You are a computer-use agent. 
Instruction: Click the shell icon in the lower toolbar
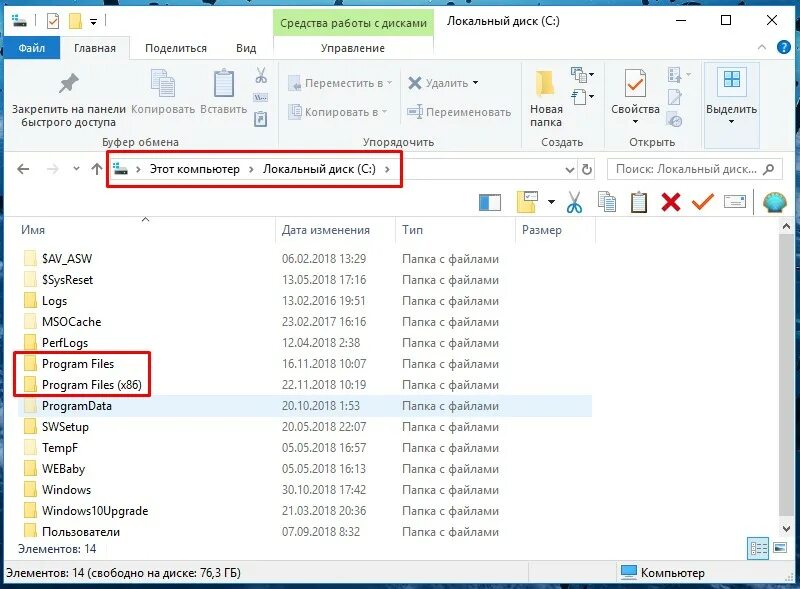click(x=774, y=202)
